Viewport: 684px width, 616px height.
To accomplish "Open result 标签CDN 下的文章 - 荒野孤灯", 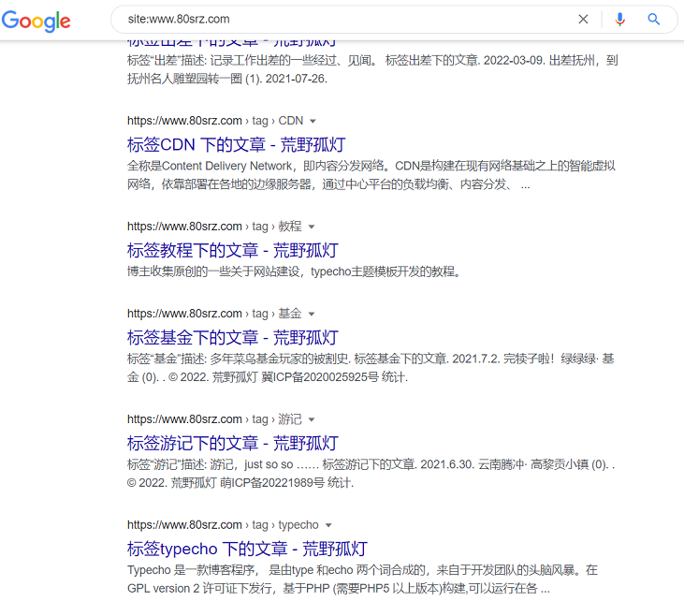I will pos(237,145).
